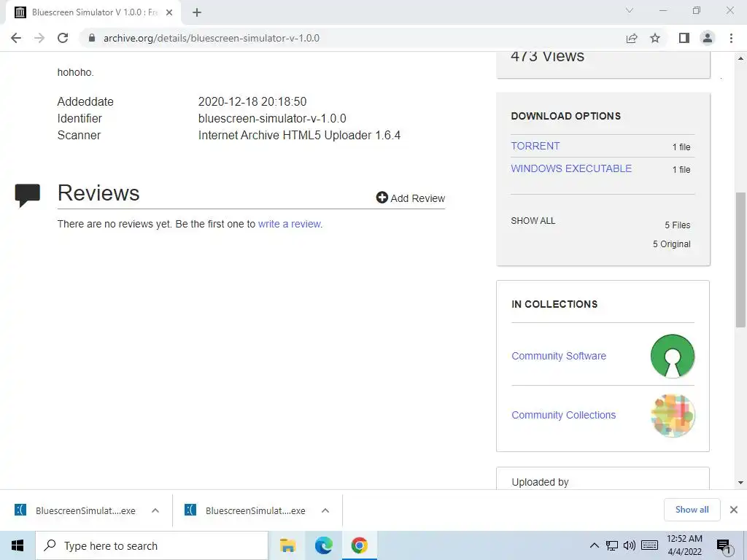Click Show all downloads
Image resolution: width=747 pixels, height=560 pixels.
click(x=692, y=510)
